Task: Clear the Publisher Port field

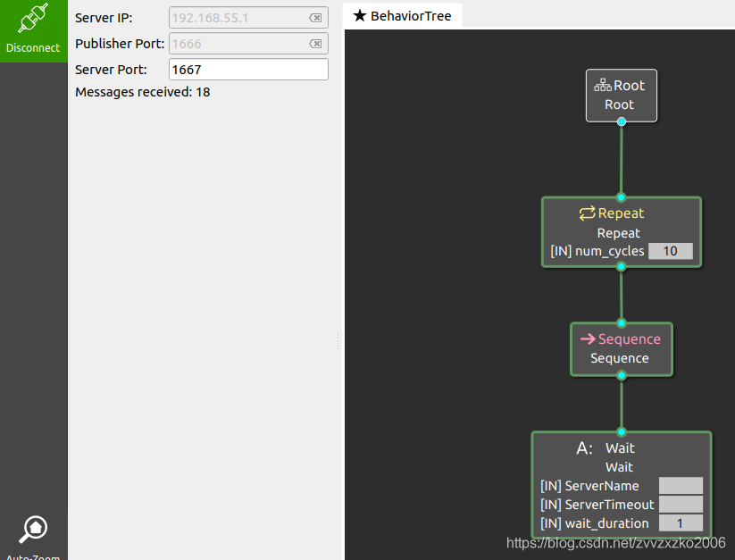Action: point(315,44)
